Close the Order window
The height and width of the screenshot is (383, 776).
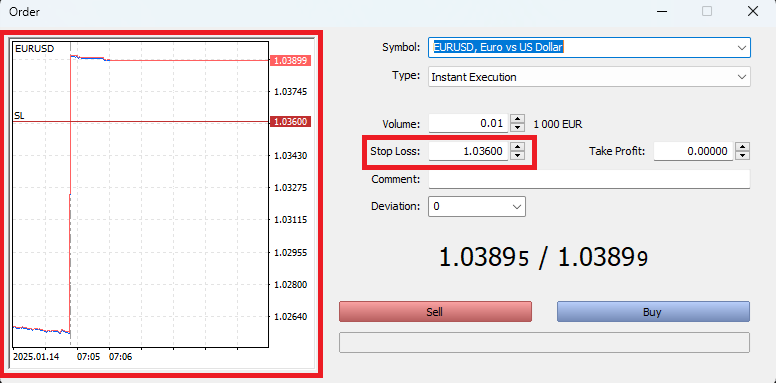753,11
